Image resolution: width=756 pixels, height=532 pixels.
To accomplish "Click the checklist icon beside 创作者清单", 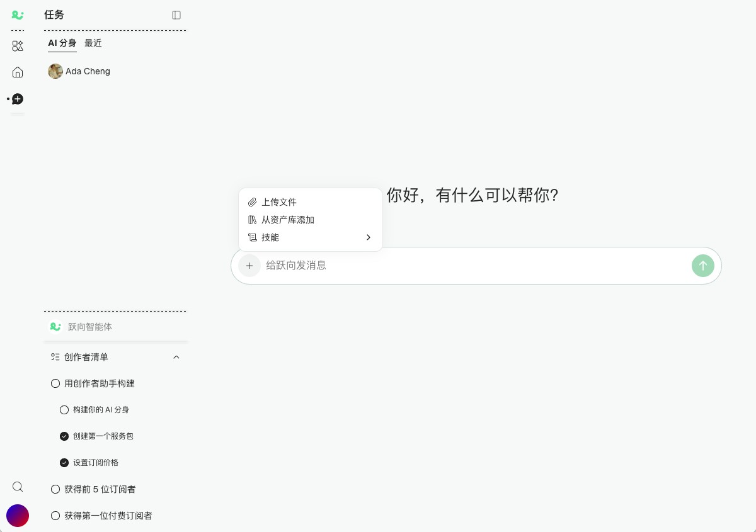I will click(55, 357).
